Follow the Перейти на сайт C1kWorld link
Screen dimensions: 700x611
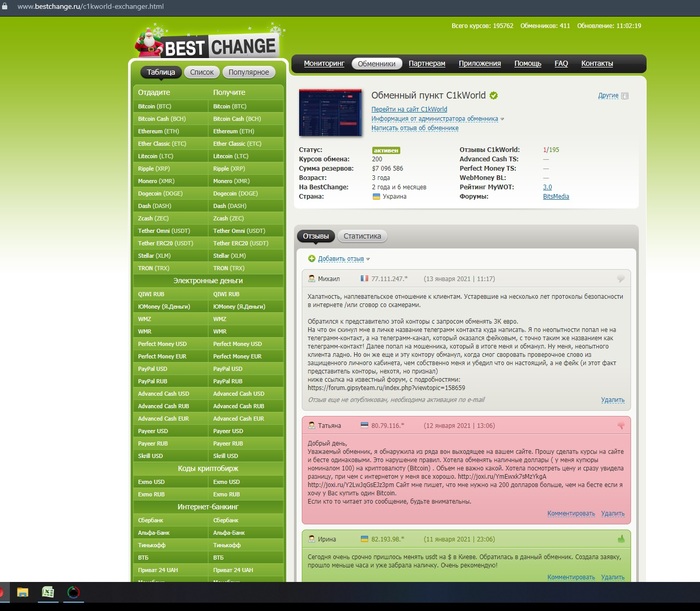coord(409,109)
